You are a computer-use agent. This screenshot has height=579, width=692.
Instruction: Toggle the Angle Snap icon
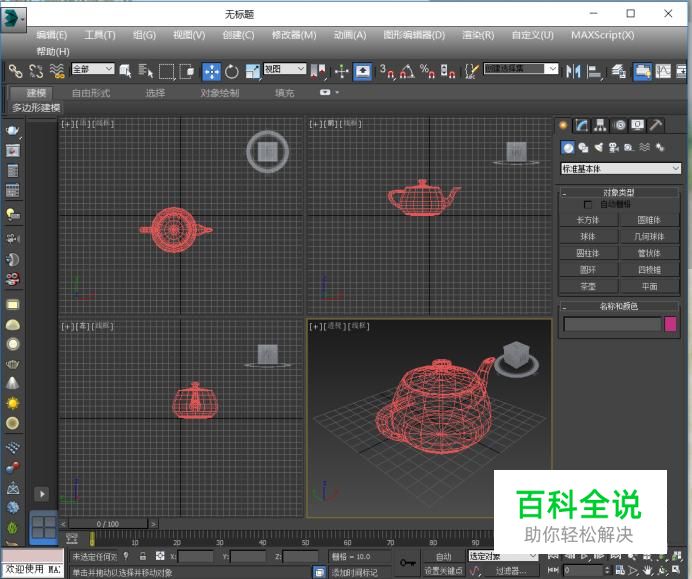coord(407,71)
